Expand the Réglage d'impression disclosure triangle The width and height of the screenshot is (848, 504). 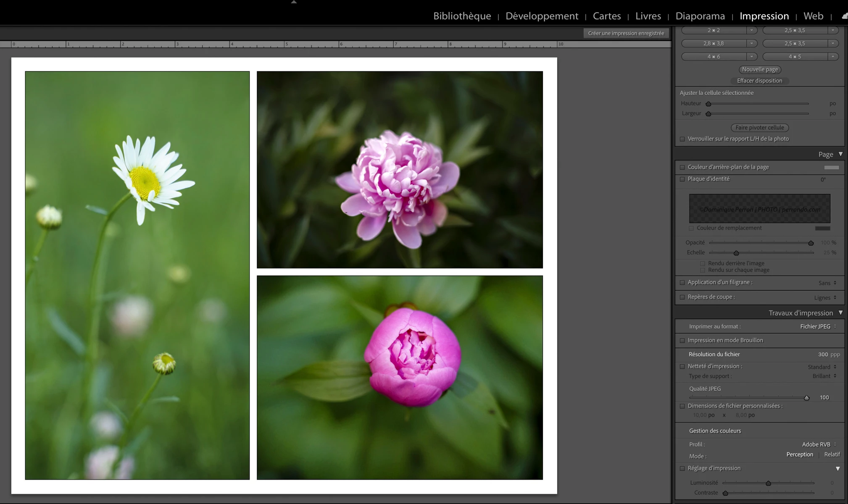coord(837,468)
